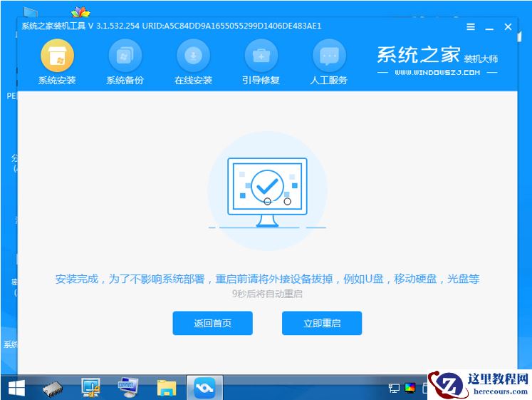Click the network tray icon
Viewport: 532px width, 400px height.
click(394, 388)
